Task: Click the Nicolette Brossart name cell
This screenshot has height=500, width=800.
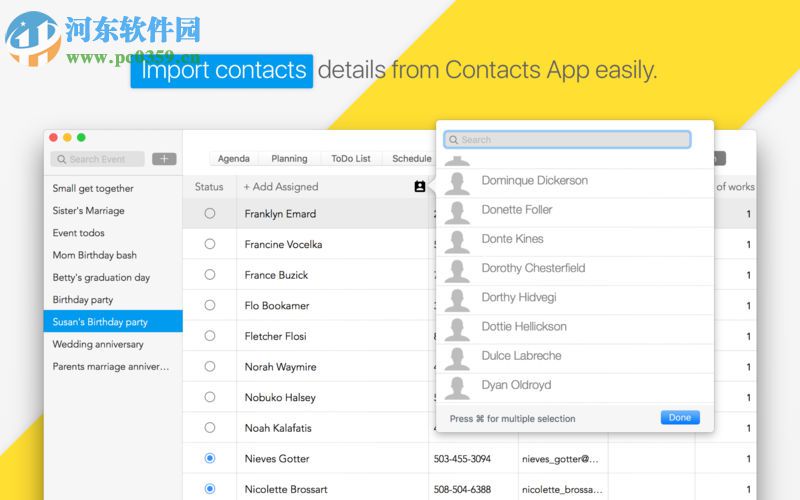Action: pos(332,489)
